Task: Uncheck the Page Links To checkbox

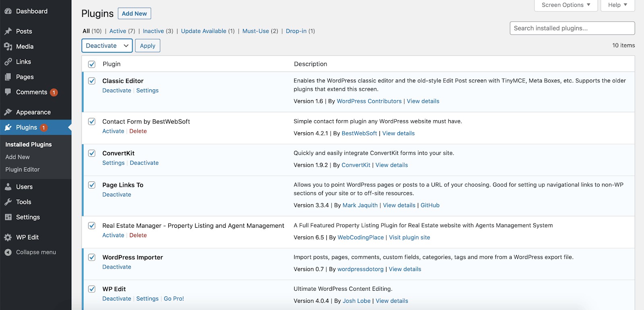Action: click(x=92, y=185)
